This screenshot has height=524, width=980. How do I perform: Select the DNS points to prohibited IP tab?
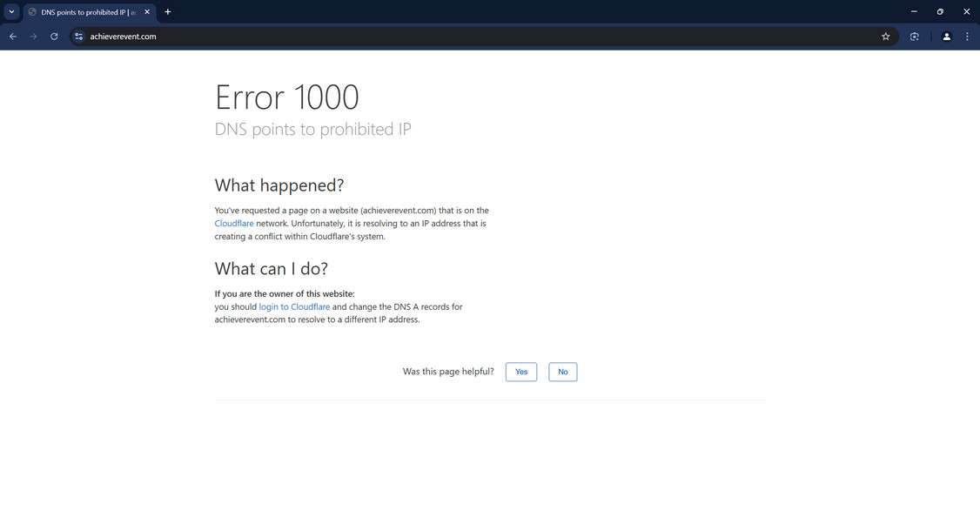pyautogui.click(x=83, y=11)
